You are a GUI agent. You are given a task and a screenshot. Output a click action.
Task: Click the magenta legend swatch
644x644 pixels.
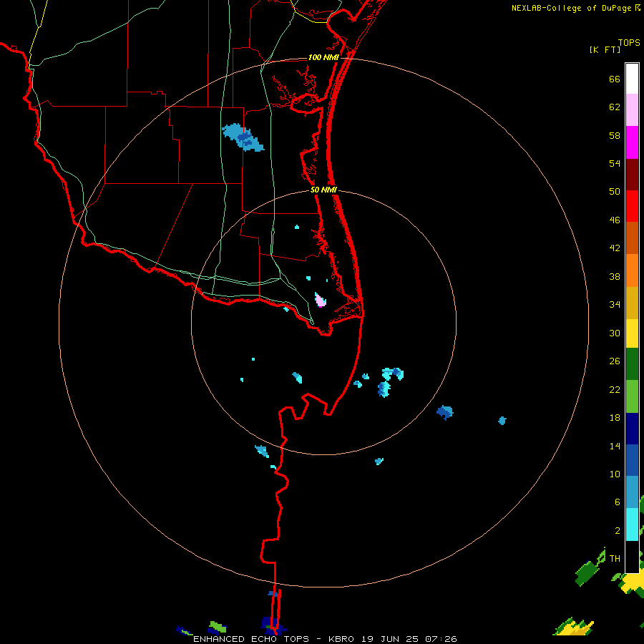pos(632,142)
